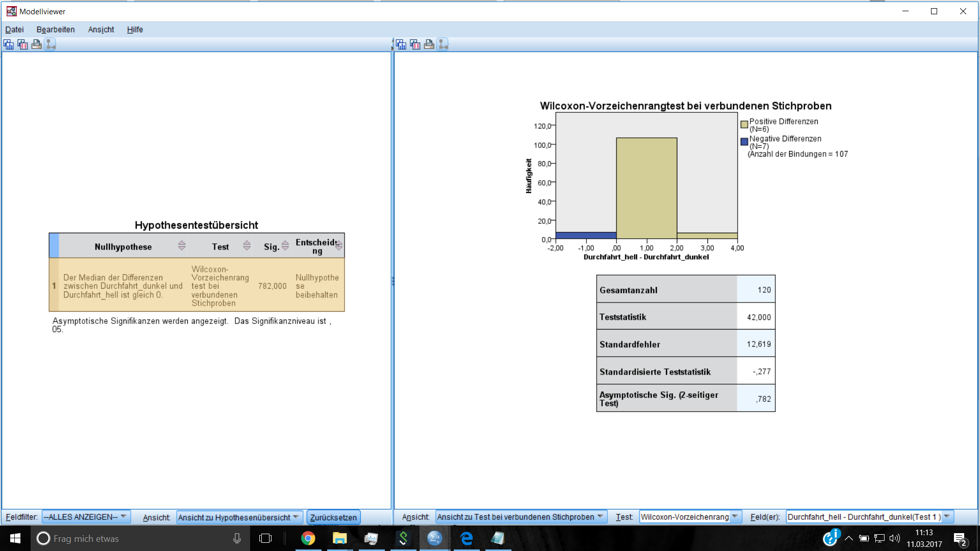The height and width of the screenshot is (551, 980).
Task: Open the Feldfilter dropdown showing ALLES ANZEIGEN
Action: click(x=86, y=517)
